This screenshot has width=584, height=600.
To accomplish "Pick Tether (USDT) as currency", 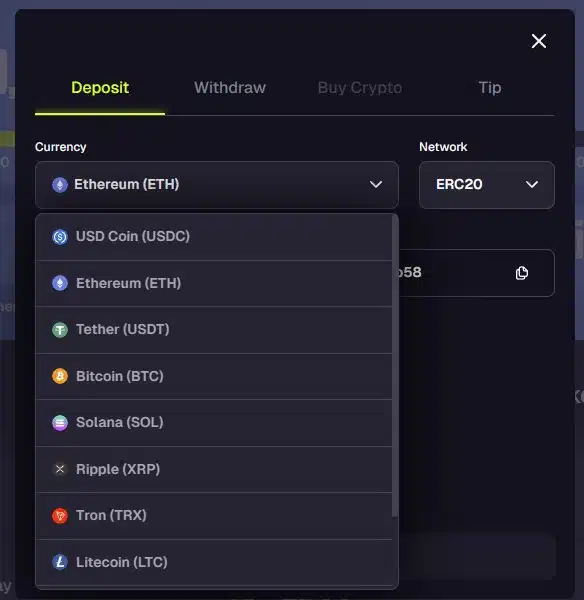I will [x=214, y=330].
